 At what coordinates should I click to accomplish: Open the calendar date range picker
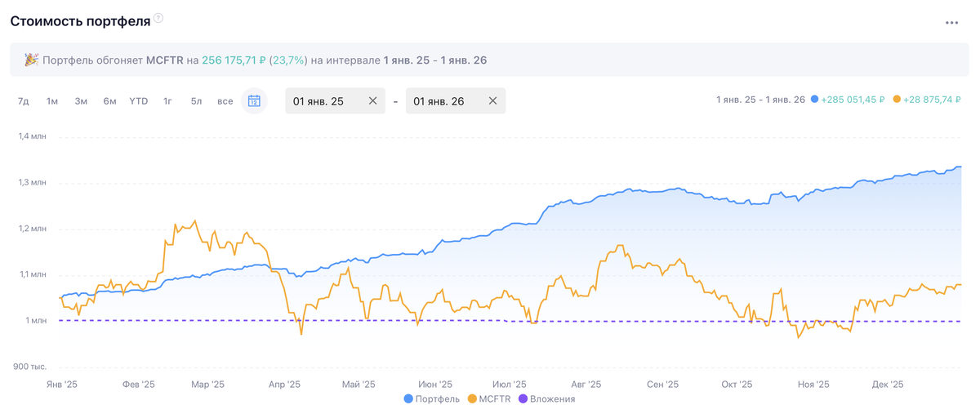(254, 101)
